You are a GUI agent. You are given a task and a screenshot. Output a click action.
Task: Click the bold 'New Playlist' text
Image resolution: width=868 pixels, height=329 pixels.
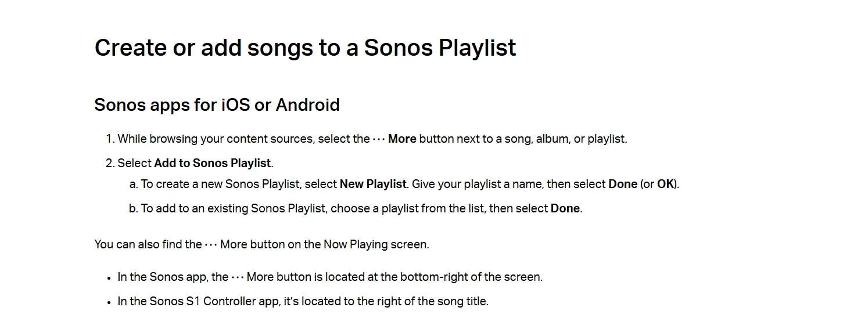click(373, 184)
